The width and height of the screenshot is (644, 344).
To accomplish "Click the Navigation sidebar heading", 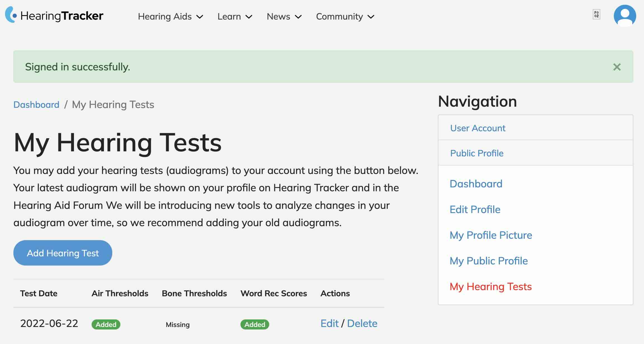I will coord(477,101).
